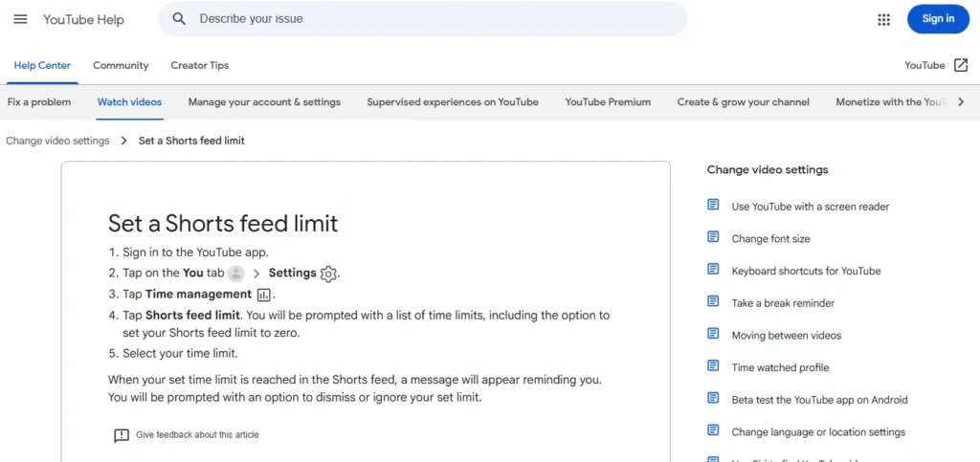
Task: Click bold text Shorts feed limit in step 4
Action: pyautogui.click(x=192, y=316)
